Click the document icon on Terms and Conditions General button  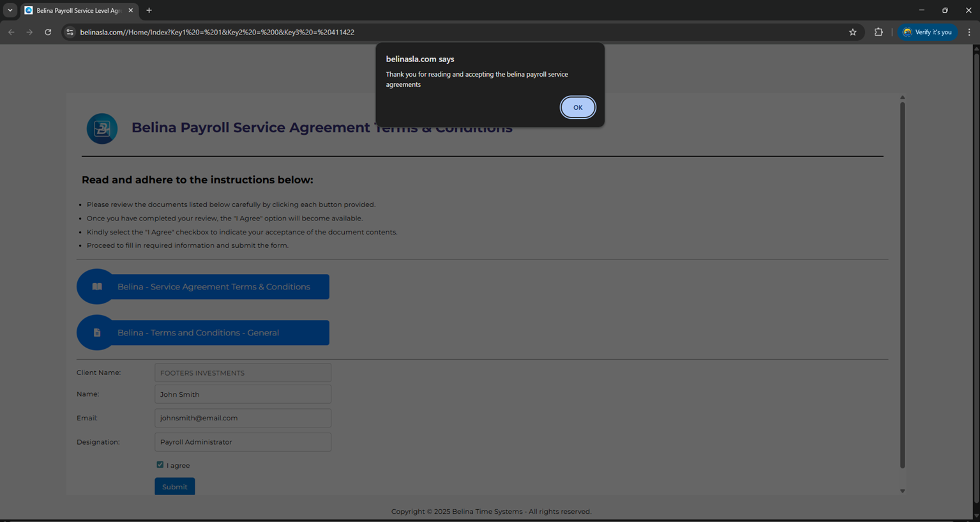(97, 333)
